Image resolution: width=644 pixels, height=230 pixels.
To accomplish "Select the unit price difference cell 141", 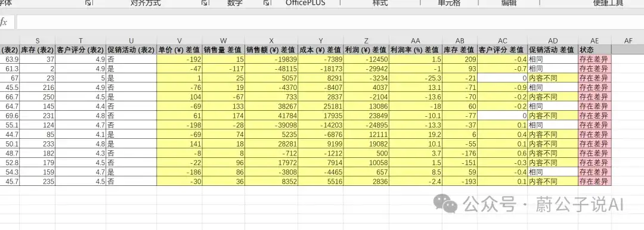I will (x=179, y=144).
